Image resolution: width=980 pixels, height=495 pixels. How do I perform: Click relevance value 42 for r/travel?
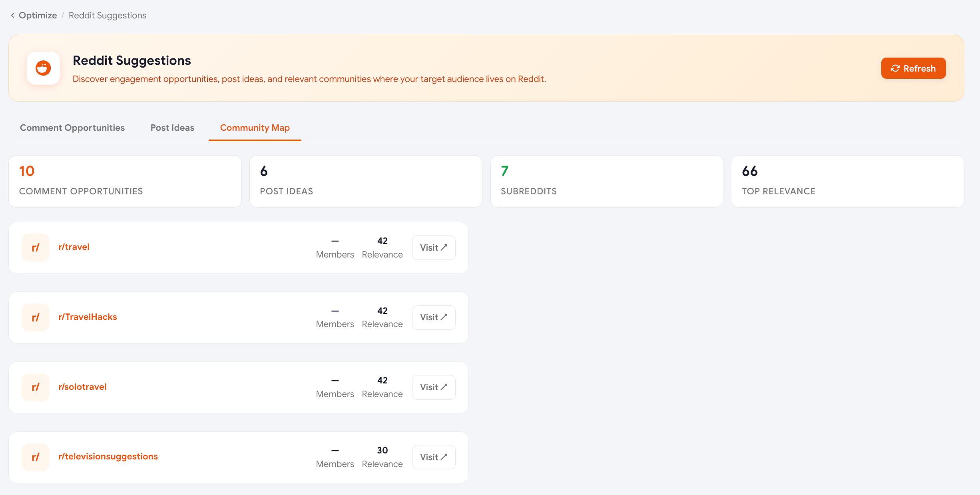click(382, 241)
